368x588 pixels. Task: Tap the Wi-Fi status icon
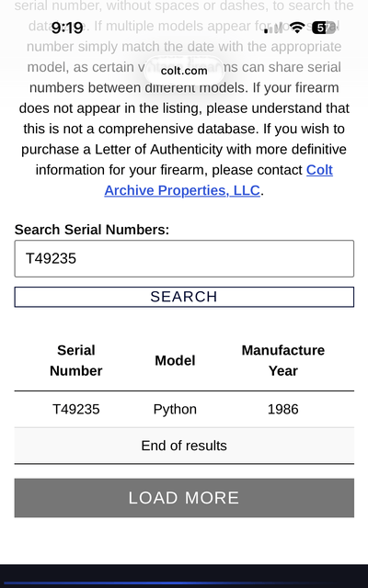[297, 28]
